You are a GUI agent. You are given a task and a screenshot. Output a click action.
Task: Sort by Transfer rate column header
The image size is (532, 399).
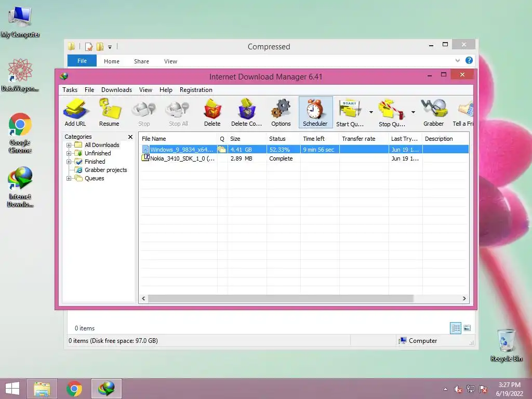click(364, 139)
